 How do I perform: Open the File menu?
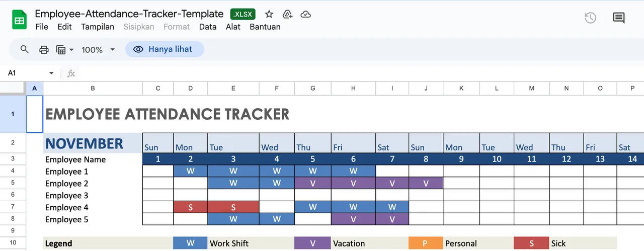coord(42,27)
